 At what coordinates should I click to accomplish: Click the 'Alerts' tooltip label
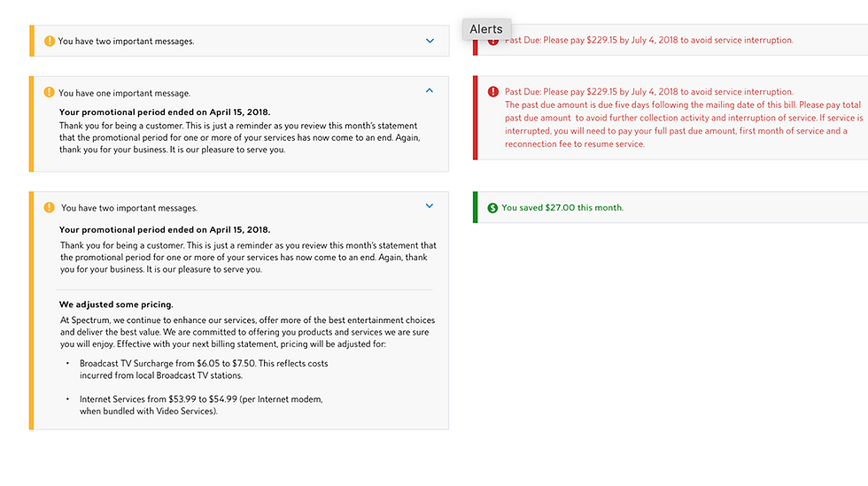[x=486, y=29]
